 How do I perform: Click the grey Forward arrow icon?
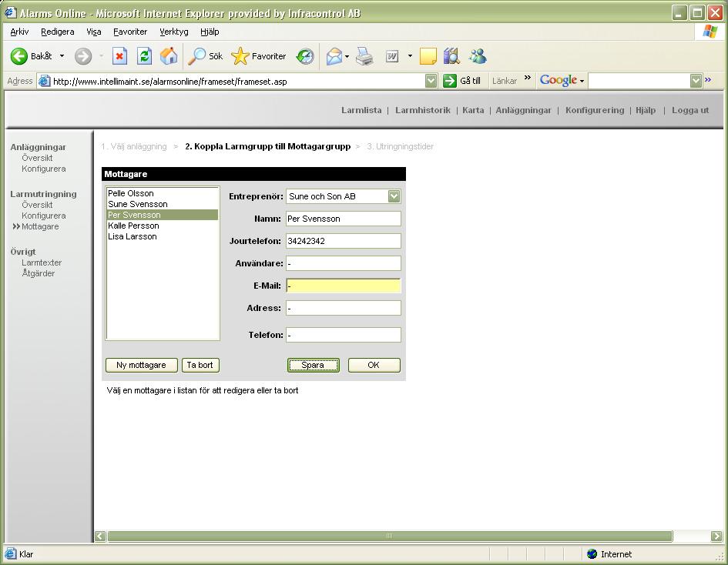[x=83, y=56]
